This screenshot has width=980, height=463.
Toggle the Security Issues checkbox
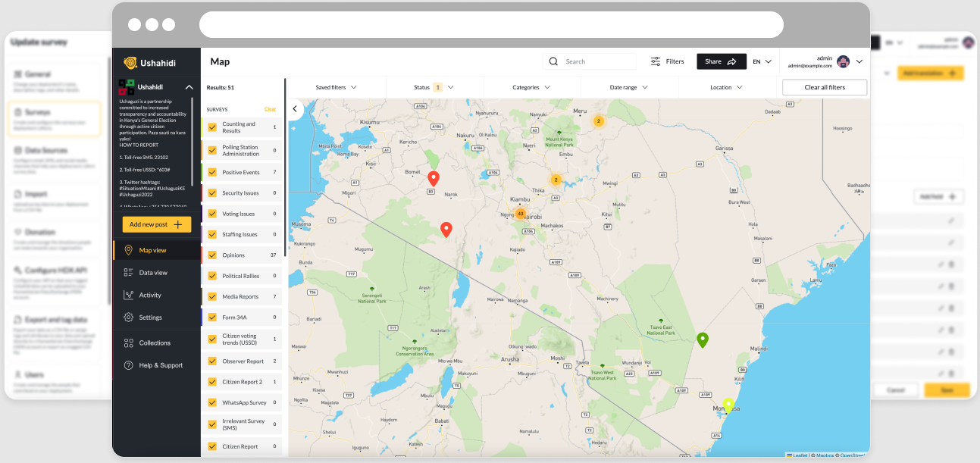coord(212,193)
